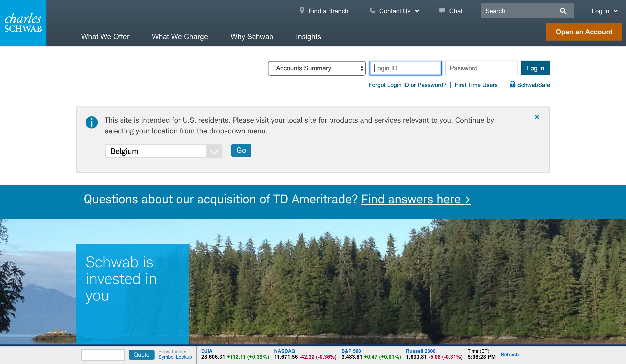This screenshot has height=364, width=626.
Task: Open the What We Offer menu
Action: pyautogui.click(x=105, y=37)
